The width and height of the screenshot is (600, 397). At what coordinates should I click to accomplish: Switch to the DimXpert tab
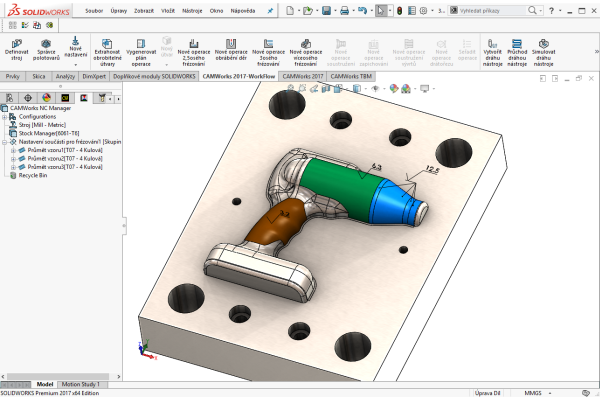(94, 77)
